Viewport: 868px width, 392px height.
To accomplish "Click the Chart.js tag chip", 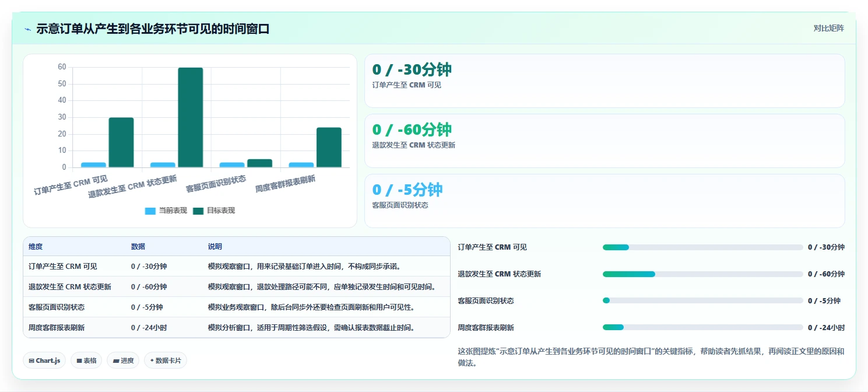I will pos(44,360).
